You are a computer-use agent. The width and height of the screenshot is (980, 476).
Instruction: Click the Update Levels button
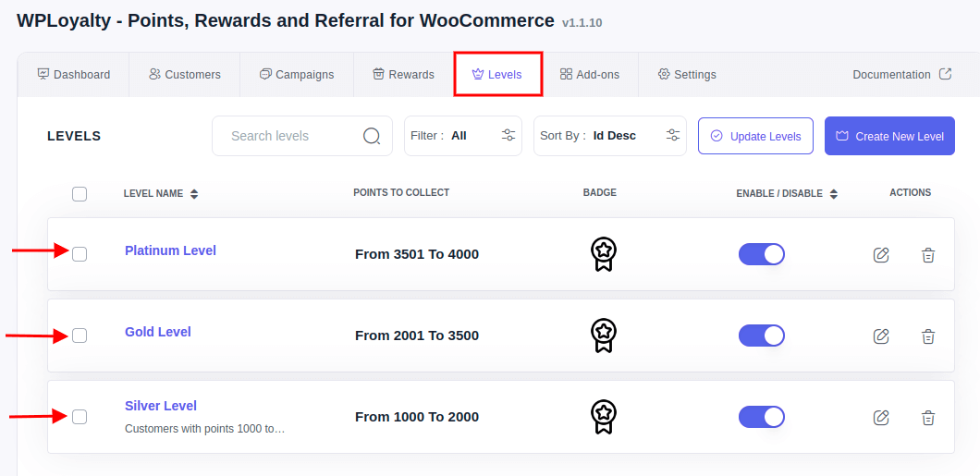coord(755,136)
